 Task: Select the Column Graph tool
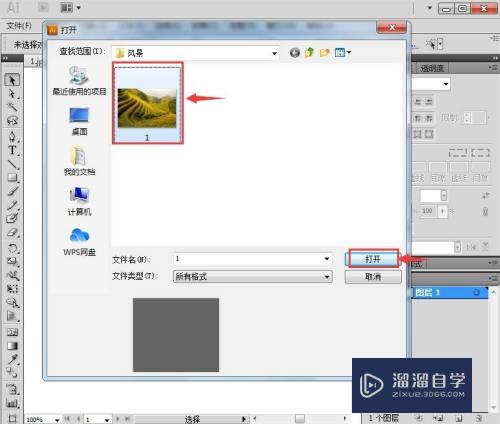point(12,403)
